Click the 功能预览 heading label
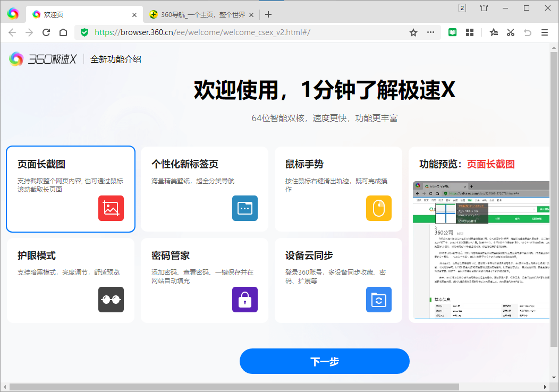The image size is (559, 392). pos(441,164)
